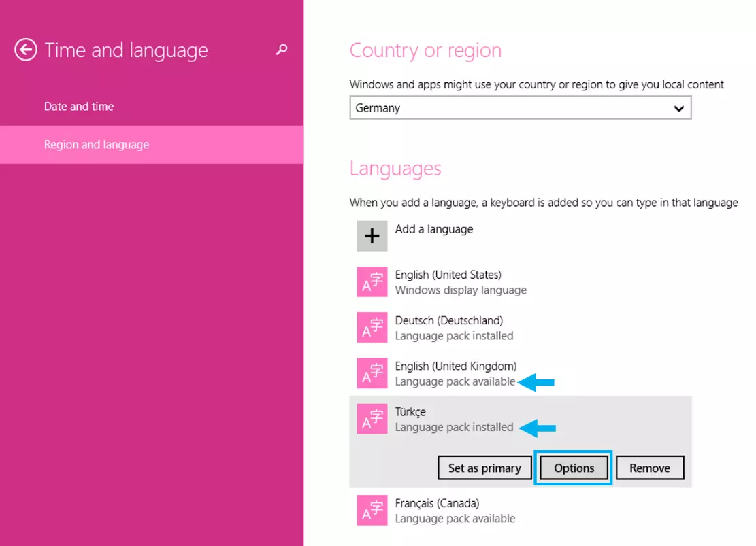Click the back arrow icon
Screen dimensions: 756x546
click(26, 50)
